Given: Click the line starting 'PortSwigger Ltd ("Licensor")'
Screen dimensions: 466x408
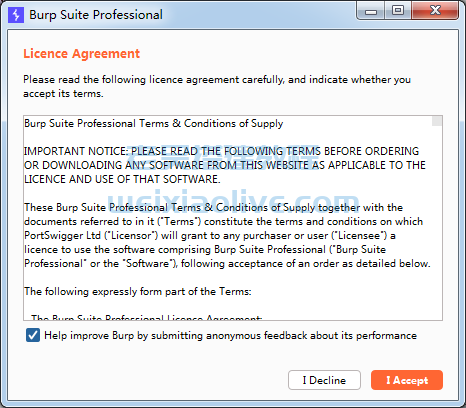Looking at the screenshot, I should click(210, 236).
